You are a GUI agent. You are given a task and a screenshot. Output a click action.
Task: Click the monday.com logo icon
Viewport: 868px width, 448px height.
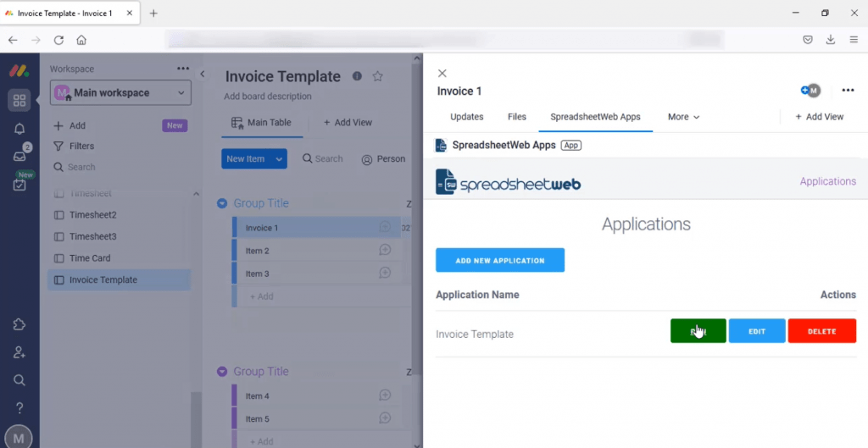coord(19,71)
